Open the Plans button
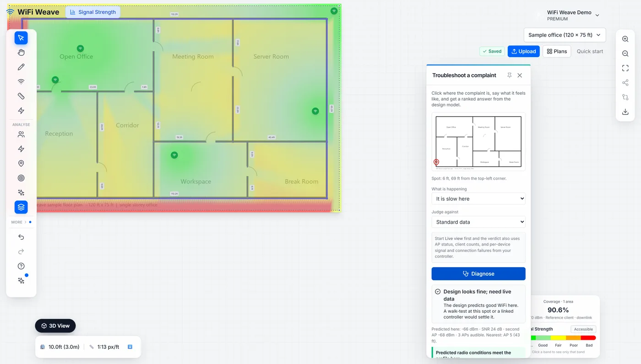 (557, 51)
